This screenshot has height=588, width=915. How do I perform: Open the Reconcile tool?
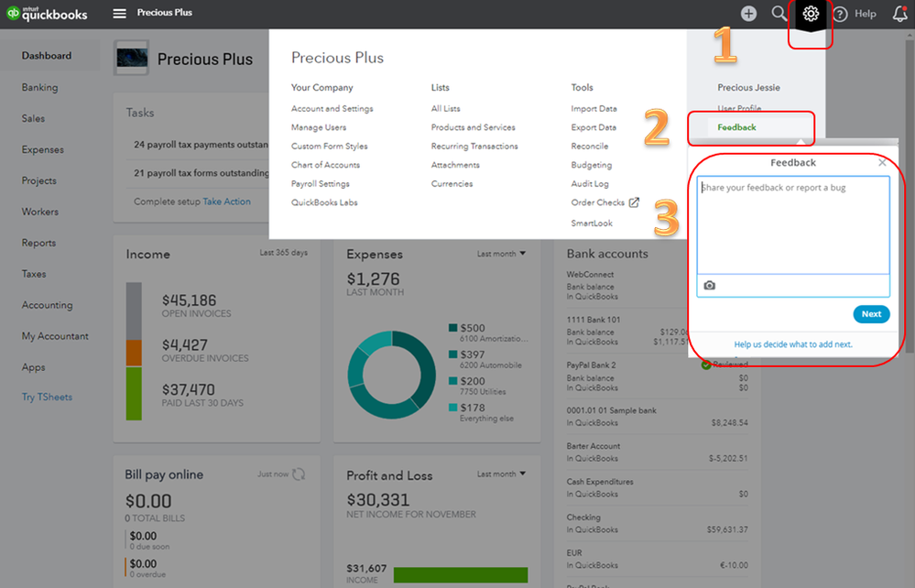point(589,146)
